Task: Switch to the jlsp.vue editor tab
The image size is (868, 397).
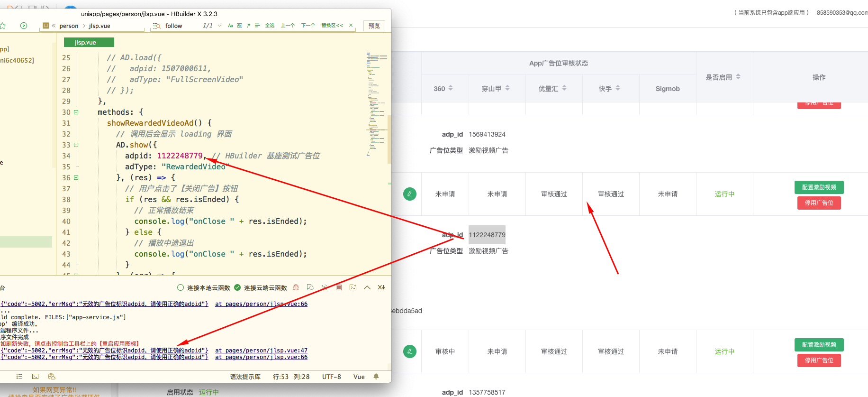Action: (89, 42)
